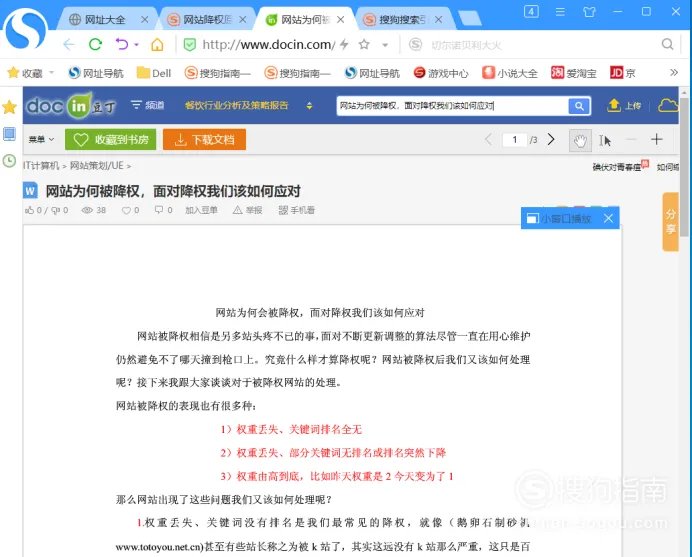This screenshot has height=557, width=692.
Task: Open the skin shirt icon in title bar
Action: [589, 11]
